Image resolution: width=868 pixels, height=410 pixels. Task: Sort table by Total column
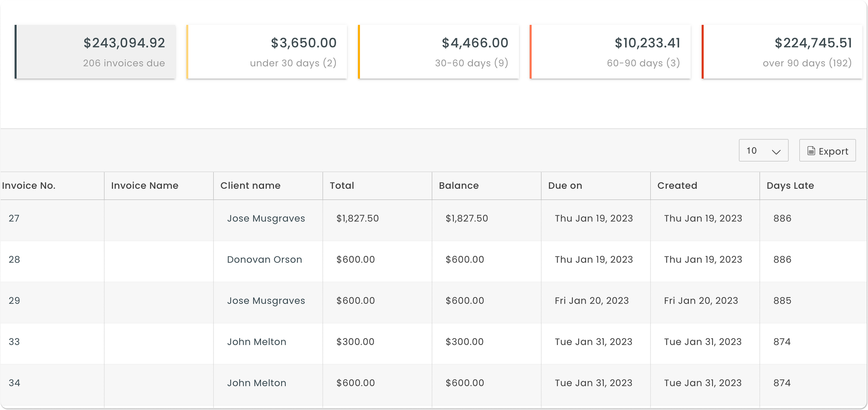[x=342, y=185]
